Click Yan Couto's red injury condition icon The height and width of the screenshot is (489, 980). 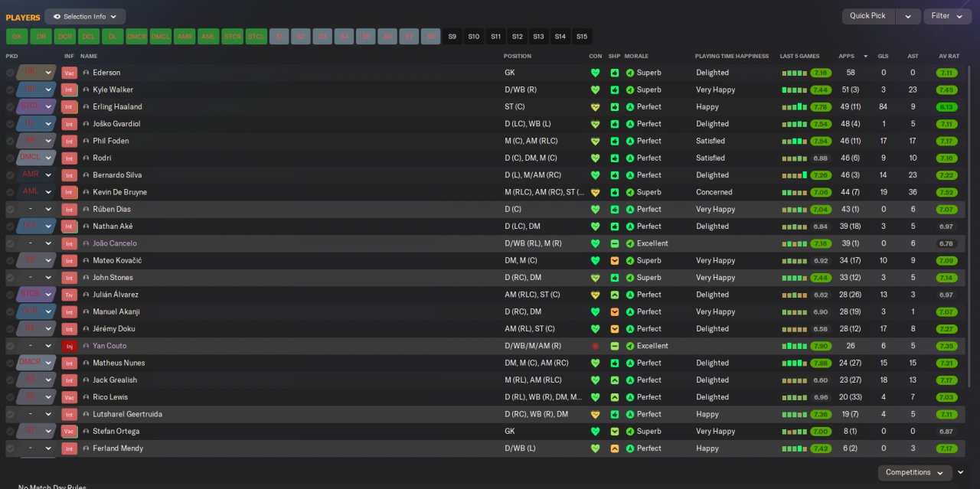coord(595,346)
